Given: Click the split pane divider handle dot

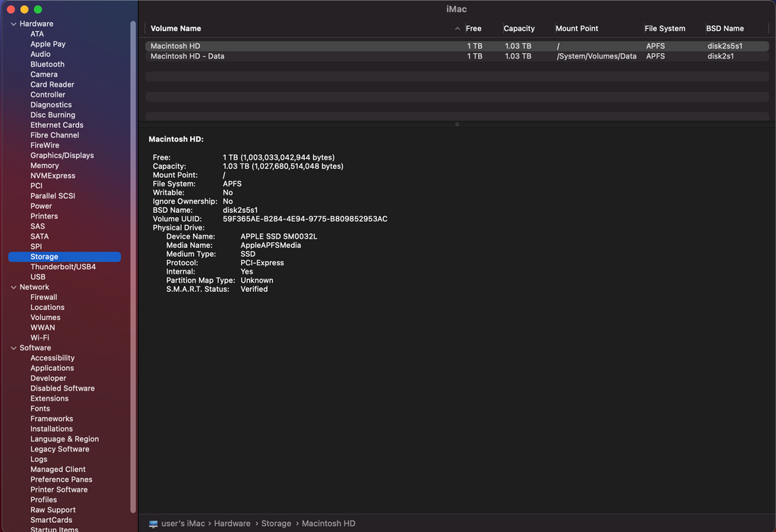Looking at the screenshot, I should (x=457, y=124).
